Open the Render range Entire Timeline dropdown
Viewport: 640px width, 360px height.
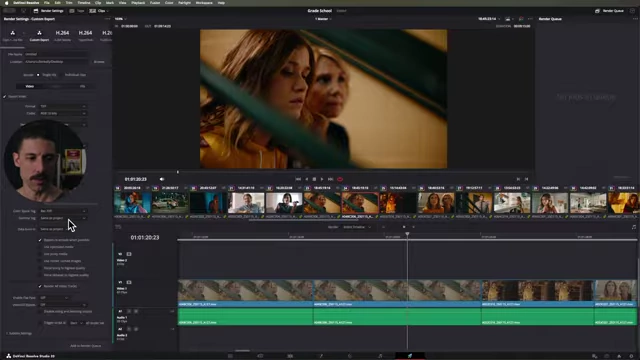click(357, 227)
